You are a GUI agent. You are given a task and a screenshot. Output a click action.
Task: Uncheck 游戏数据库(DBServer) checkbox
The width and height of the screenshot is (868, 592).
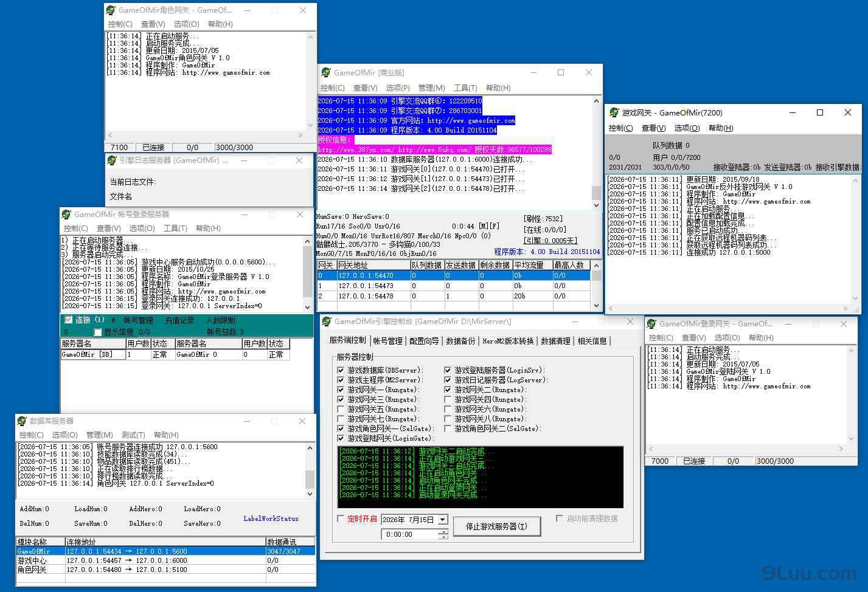341,370
